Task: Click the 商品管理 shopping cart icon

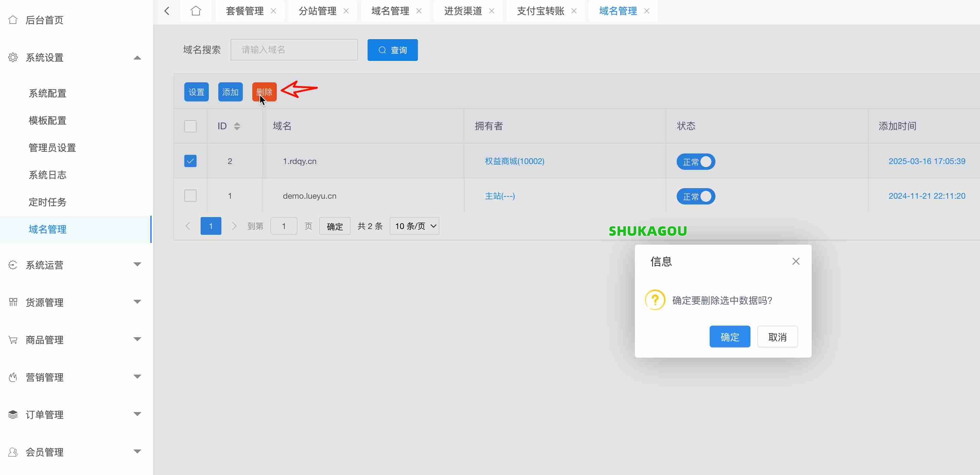Action: tap(13, 339)
